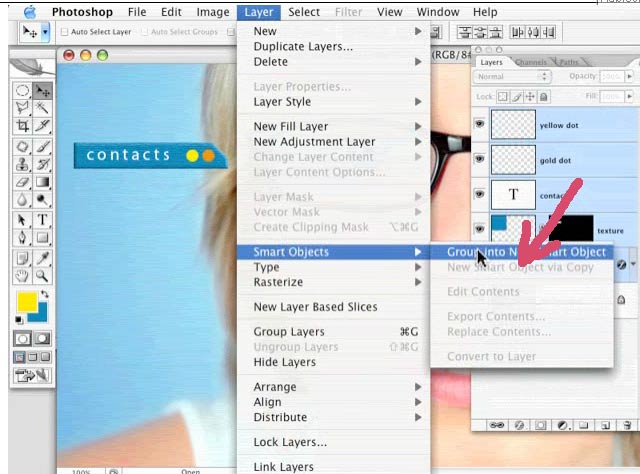Click Align vertical centers icon
The width and height of the screenshot is (640, 474).
(480, 32)
